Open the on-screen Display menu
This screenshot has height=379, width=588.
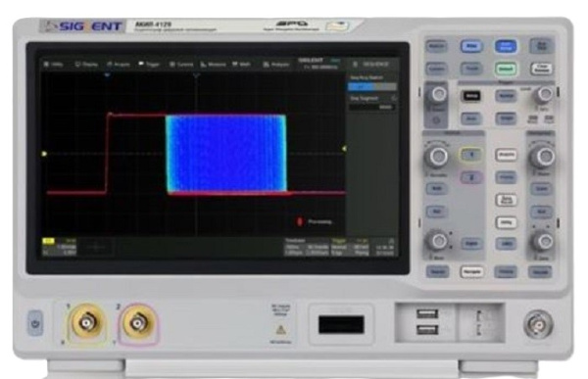pyautogui.click(x=86, y=65)
